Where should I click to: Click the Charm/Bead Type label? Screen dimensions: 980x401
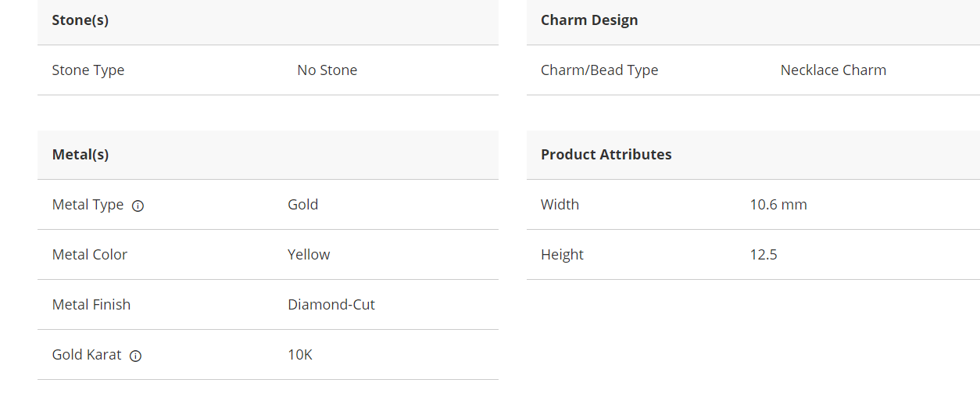click(599, 70)
